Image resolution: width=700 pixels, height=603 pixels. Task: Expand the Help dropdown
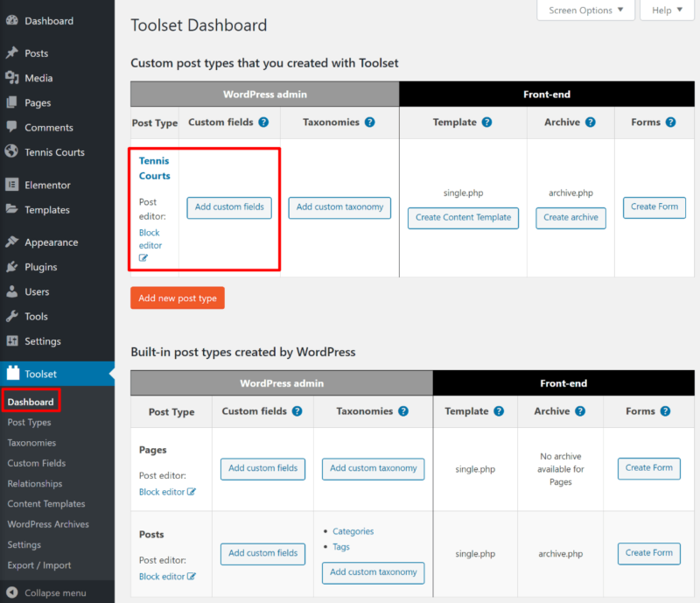click(667, 10)
